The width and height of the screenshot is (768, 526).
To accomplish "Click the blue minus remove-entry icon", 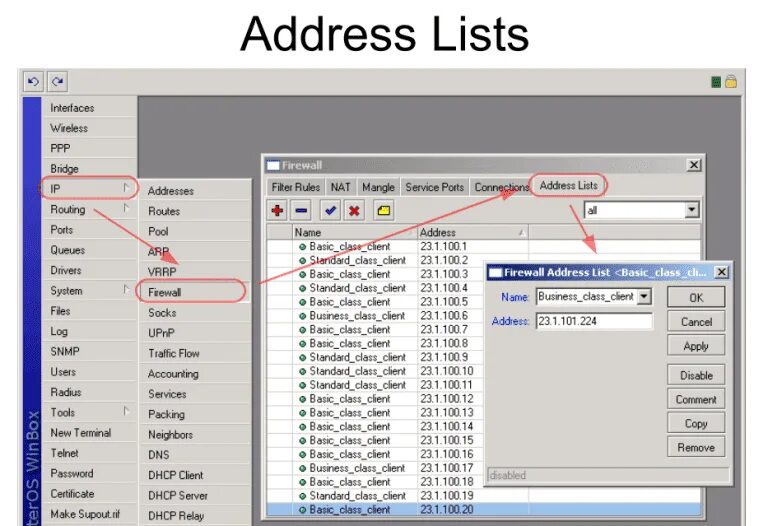I will pyautogui.click(x=301, y=211).
